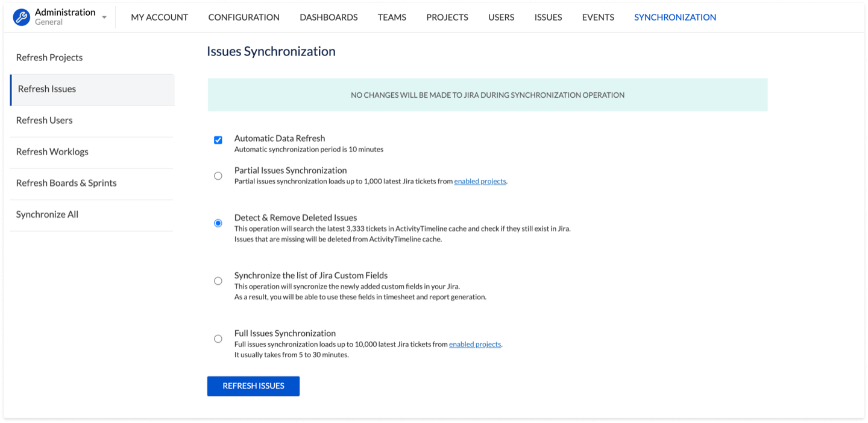Screen dimensions: 868x423
Task: Select Partial Issues Synchronization radio button
Action: (x=218, y=176)
